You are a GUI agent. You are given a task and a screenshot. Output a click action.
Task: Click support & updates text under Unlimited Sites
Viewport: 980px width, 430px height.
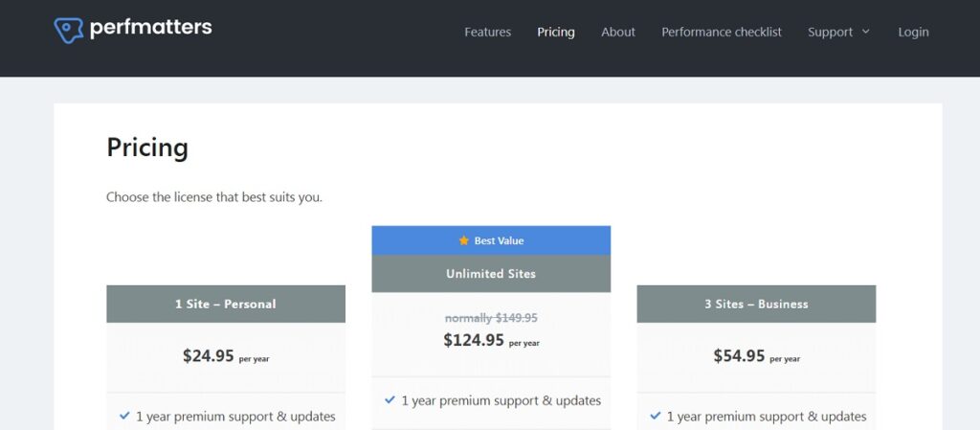(x=501, y=400)
